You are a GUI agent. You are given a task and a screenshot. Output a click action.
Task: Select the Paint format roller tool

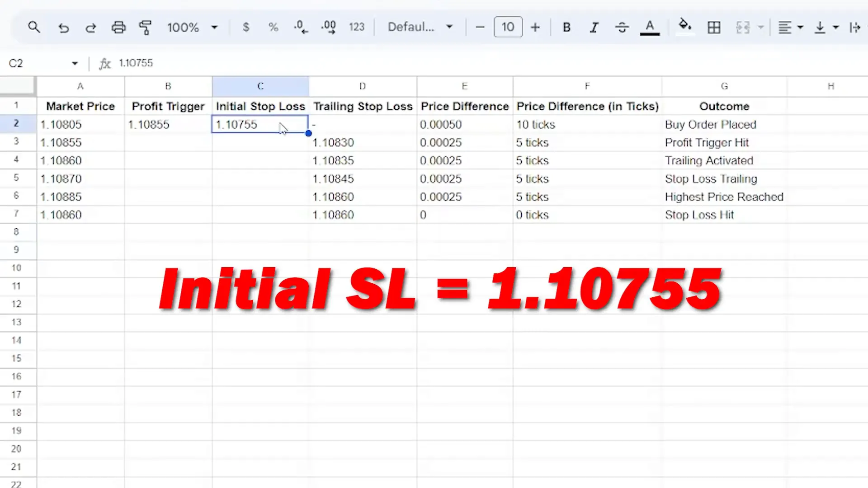pyautogui.click(x=145, y=28)
